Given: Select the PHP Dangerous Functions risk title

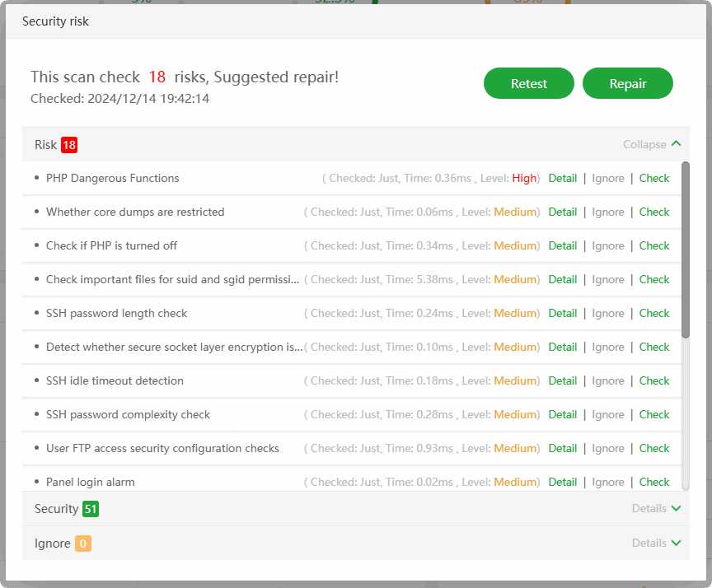Looking at the screenshot, I should pyautogui.click(x=112, y=178).
